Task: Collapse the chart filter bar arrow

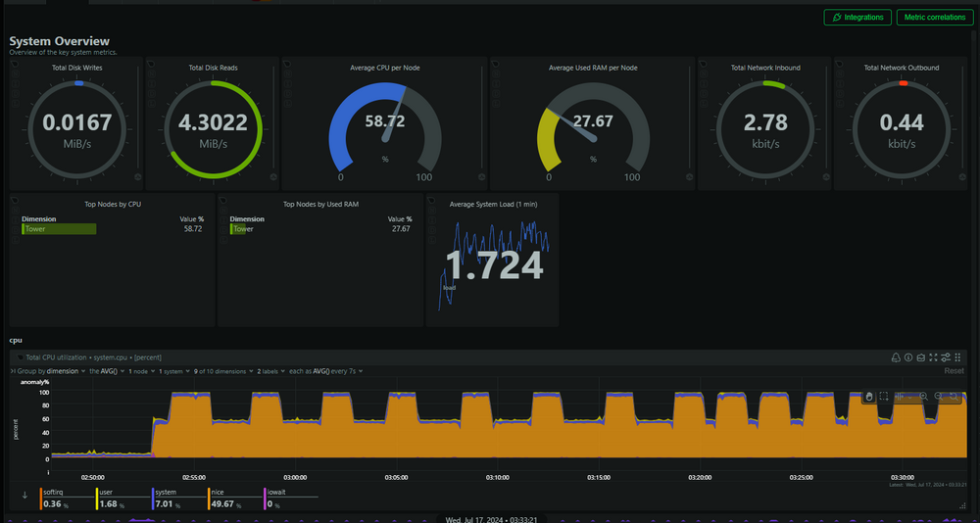Action: tap(13, 371)
